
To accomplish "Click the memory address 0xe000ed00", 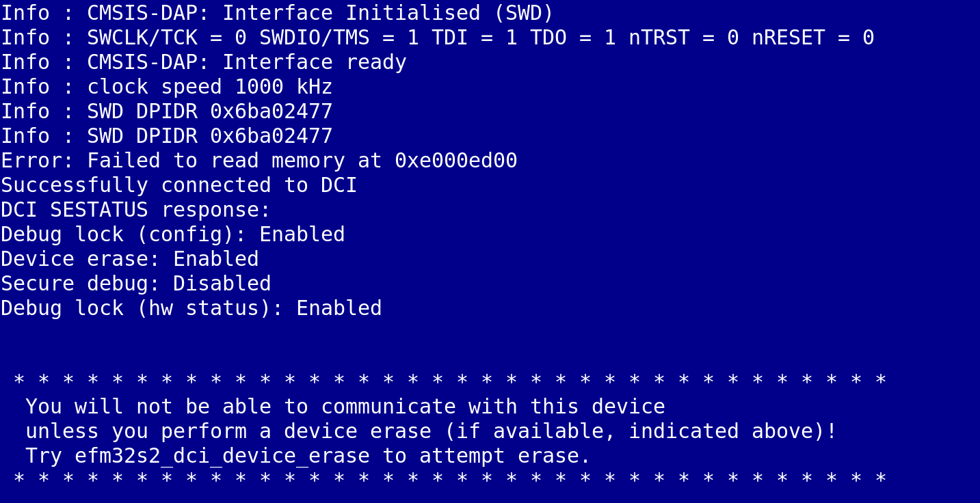I will click(x=455, y=161).
